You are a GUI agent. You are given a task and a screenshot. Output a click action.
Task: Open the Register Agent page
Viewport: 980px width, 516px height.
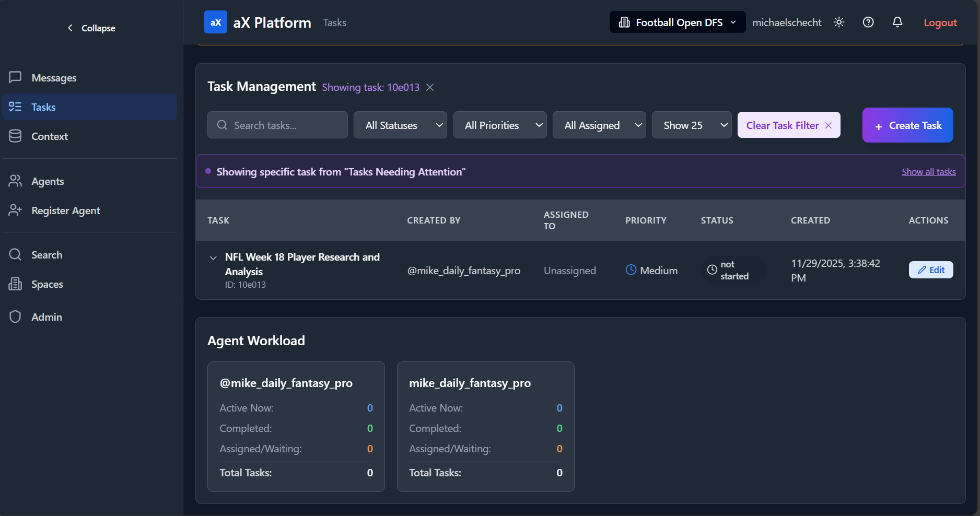[x=66, y=210]
